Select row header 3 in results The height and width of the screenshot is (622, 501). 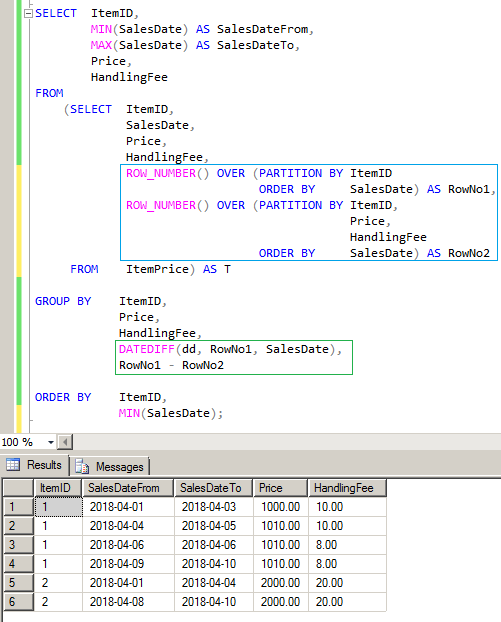click(18, 545)
